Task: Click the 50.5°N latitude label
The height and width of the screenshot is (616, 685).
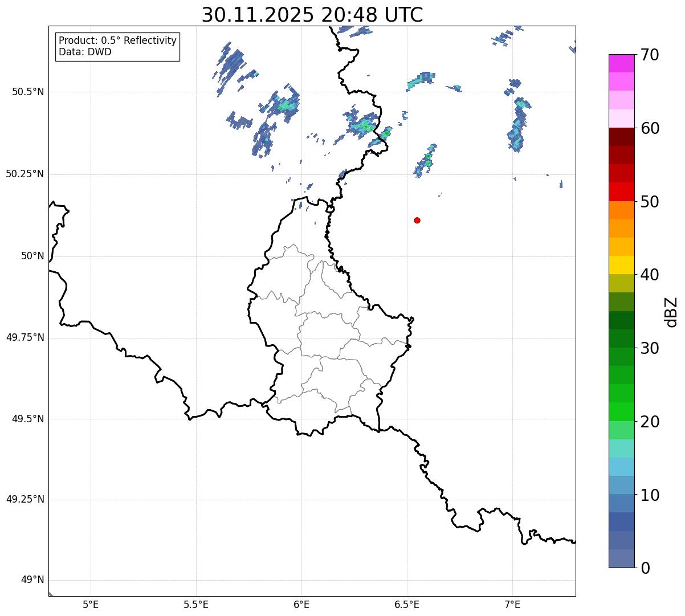Action: [x=28, y=92]
